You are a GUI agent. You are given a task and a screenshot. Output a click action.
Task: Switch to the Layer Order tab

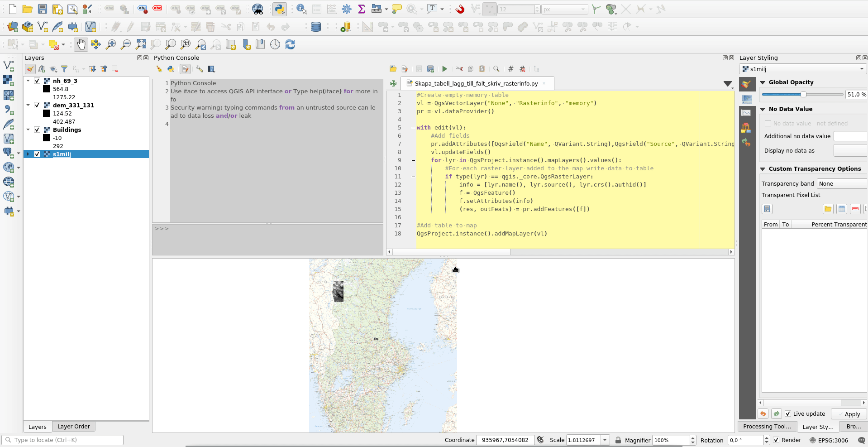point(74,427)
